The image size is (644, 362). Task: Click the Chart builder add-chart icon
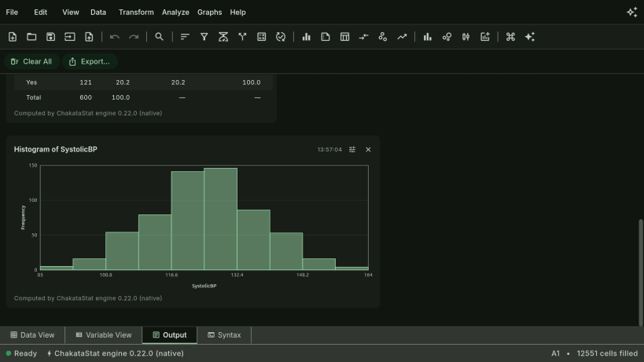point(485,37)
